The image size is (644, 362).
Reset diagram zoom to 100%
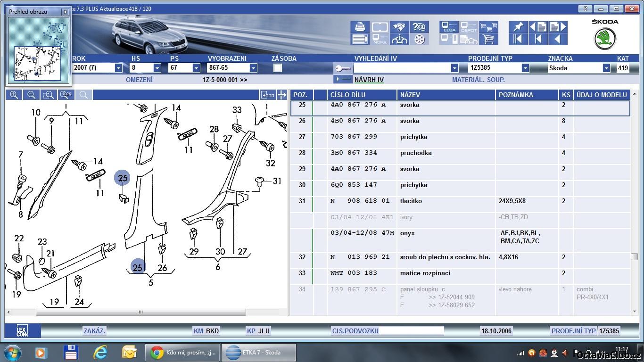(x=66, y=95)
